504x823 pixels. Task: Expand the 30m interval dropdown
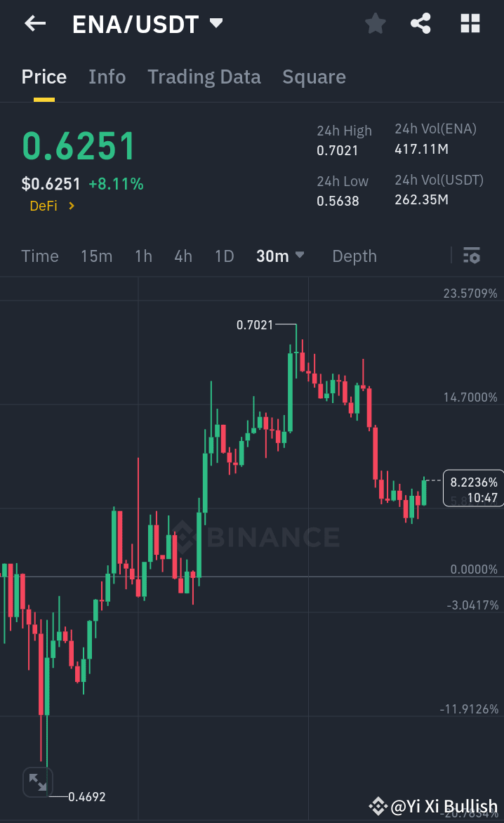[279, 256]
